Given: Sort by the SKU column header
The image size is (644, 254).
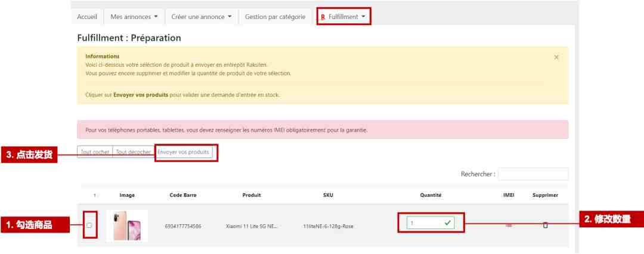Looking at the screenshot, I should point(328,195).
